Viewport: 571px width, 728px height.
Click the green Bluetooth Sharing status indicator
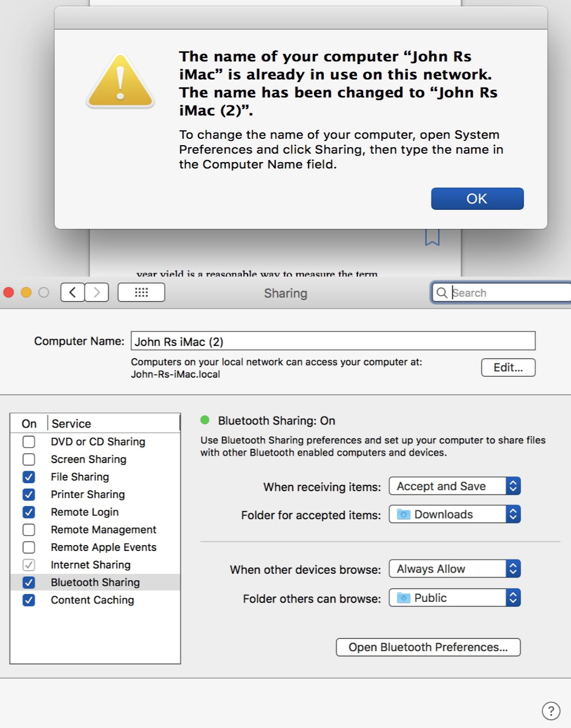pyautogui.click(x=205, y=420)
